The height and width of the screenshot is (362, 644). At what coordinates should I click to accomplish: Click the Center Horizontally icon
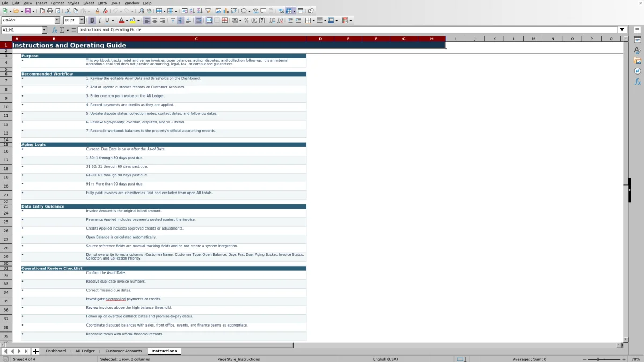(x=155, y=20)
